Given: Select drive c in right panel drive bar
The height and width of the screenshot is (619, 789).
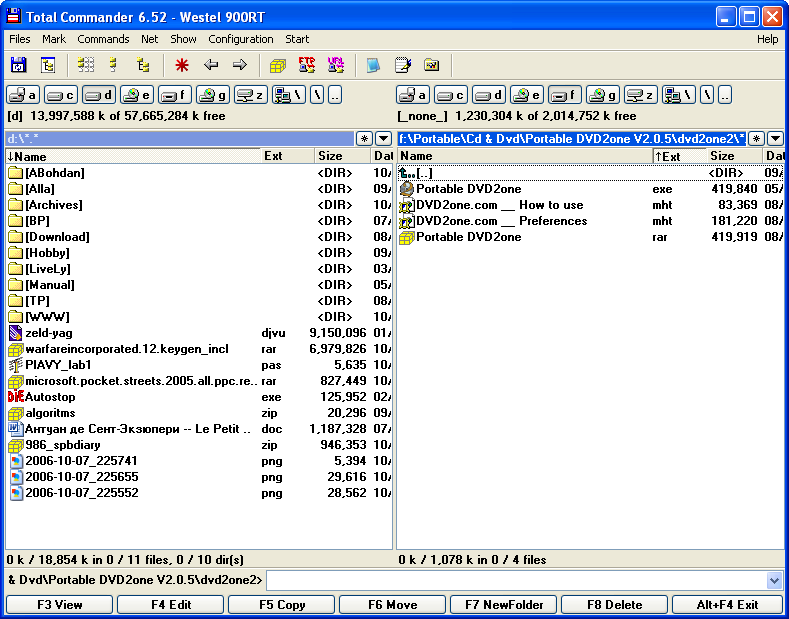Looking at the screenshot, I should pyautogui.click(x=450, y=95).
